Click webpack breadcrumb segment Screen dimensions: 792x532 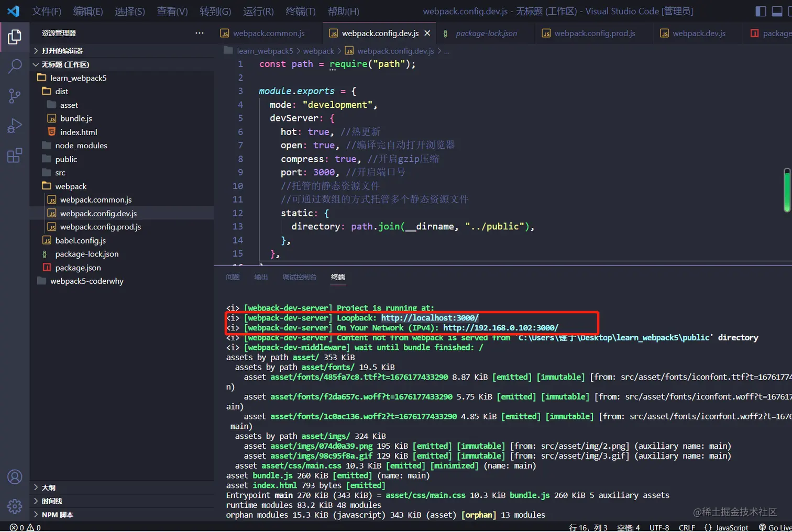point(318,51)
